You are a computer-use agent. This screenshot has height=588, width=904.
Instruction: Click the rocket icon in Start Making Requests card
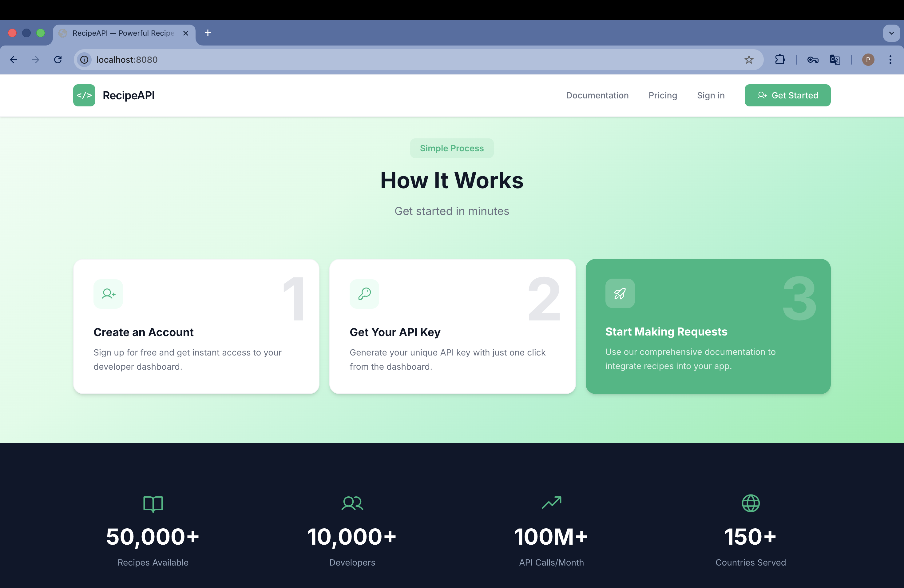pyautogui.click(x=620, y=293)
